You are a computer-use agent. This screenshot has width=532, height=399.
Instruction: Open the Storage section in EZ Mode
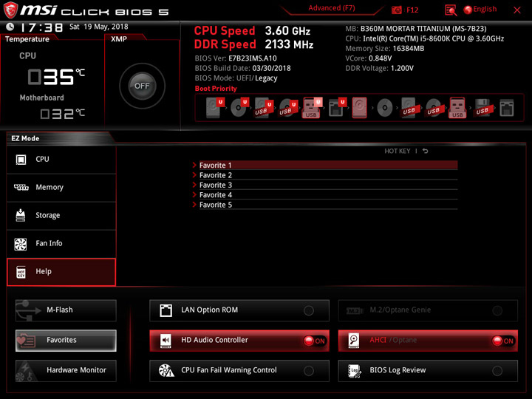[x=61, y=216]
